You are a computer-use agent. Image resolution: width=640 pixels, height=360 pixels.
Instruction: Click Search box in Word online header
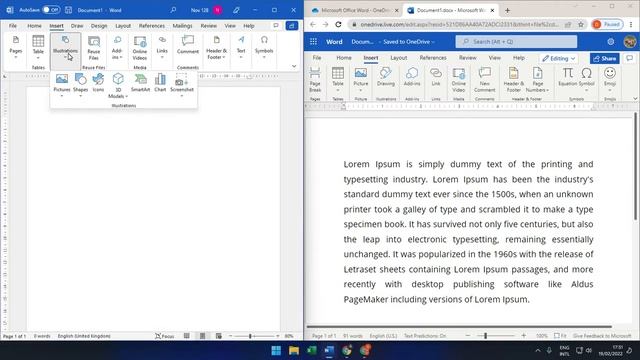516,42
